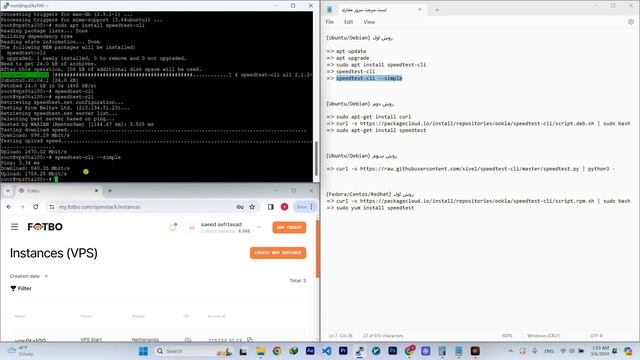This screenshot has width=640, height=360.
Task: Open Adobe Photoshop from taskbar
Action: (x=393, y=351)
